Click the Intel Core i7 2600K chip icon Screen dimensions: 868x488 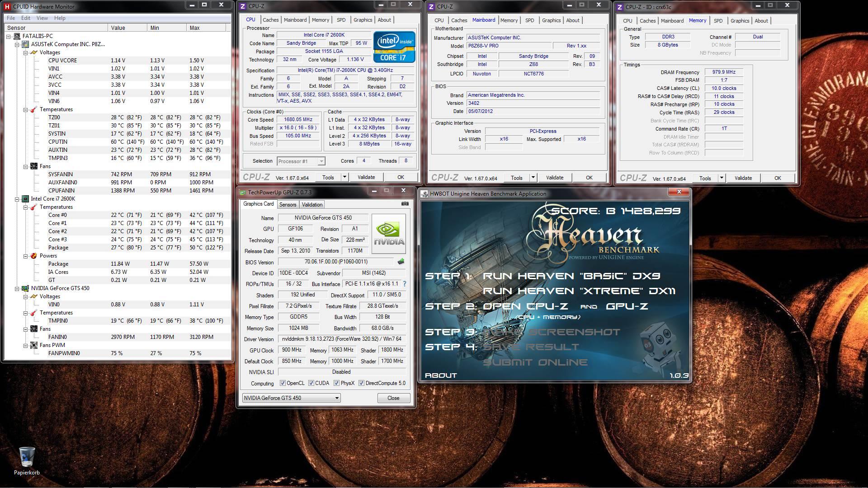(25, 199)
